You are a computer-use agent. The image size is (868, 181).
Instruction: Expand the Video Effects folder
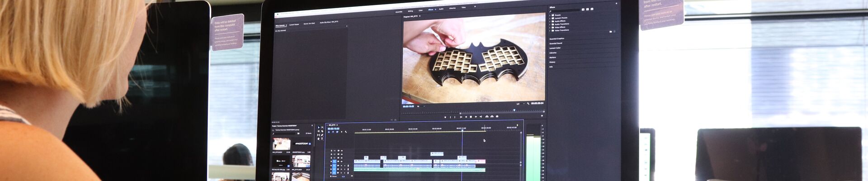[550, 27]
